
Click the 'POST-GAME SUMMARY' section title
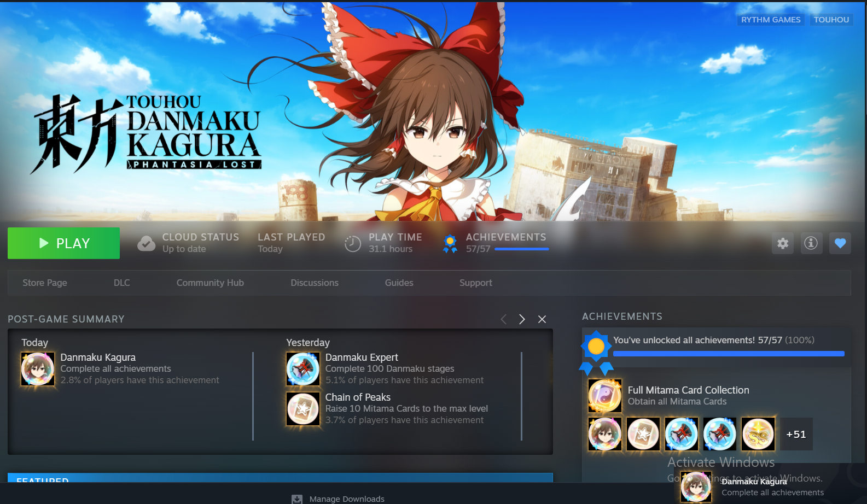(66, 319)
